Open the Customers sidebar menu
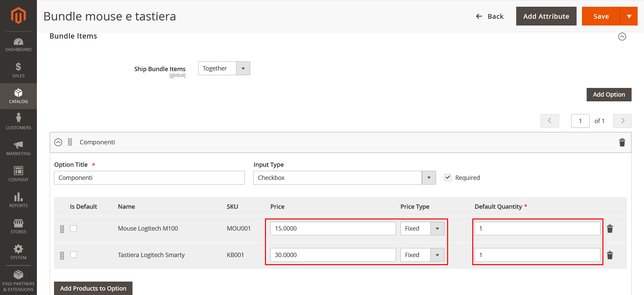This screenshot has height=295, width=644. (18, 122)
